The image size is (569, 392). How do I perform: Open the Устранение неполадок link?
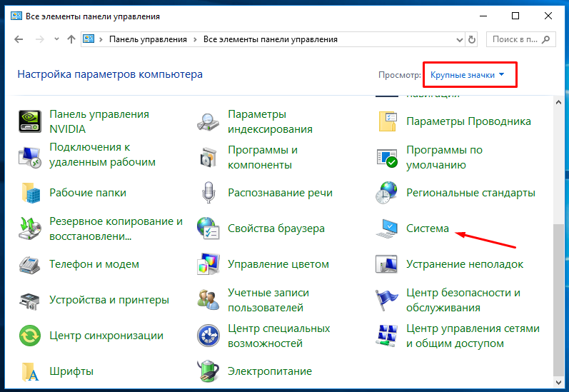pyautogui.click(x=464, y=264)
